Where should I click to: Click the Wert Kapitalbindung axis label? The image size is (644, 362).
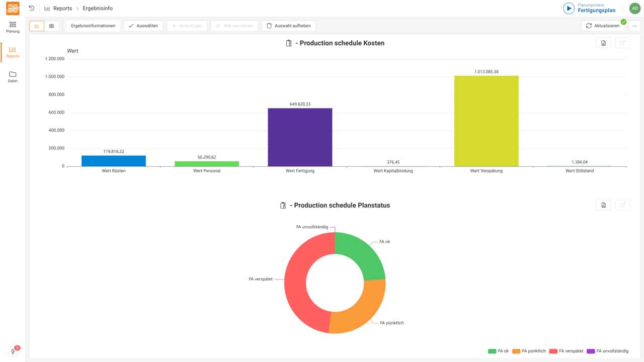[393, 171]
